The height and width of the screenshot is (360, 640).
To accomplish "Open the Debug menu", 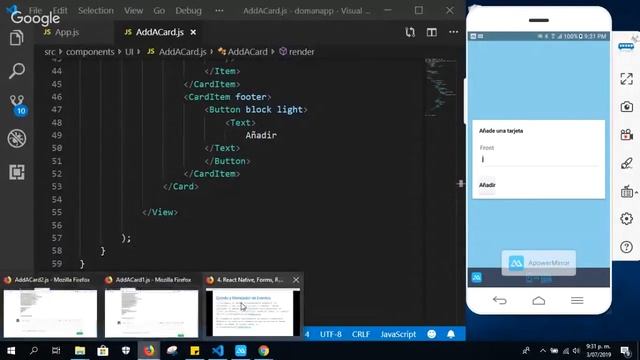I will coord(189,11).
